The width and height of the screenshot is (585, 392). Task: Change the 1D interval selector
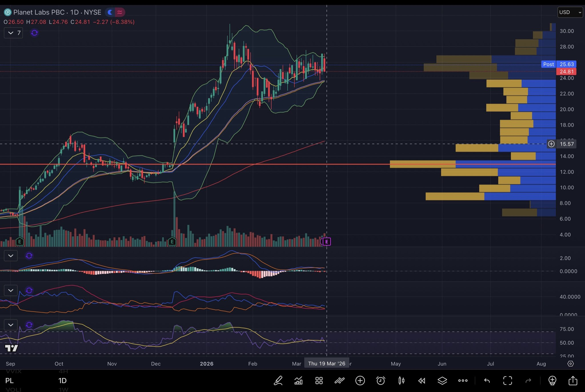[x=62, y=381]
